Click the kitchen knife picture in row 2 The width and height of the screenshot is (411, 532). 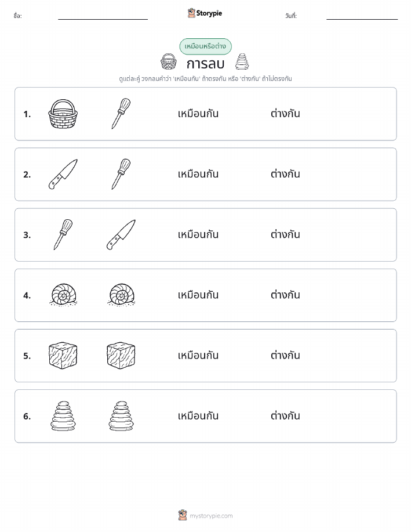63,175
